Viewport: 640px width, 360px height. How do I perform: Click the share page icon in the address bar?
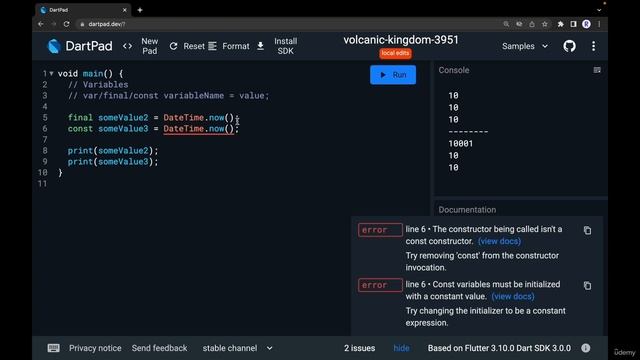[x=531, y=24]
